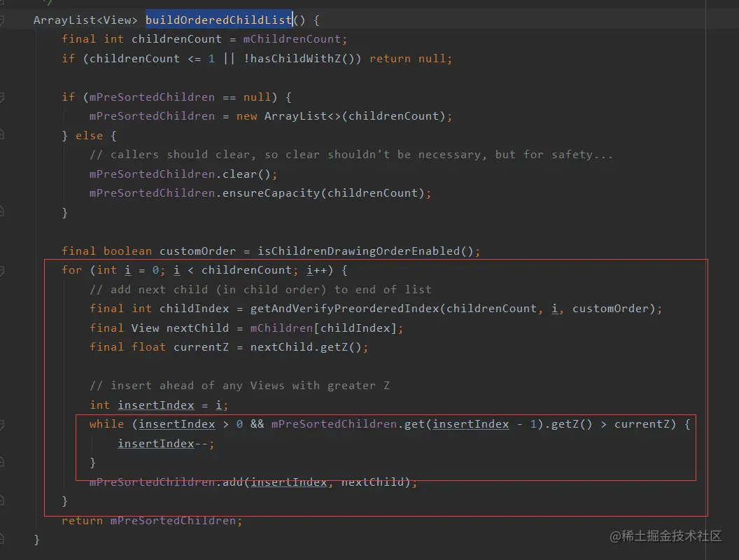Collapse the while-loop fold marker in gutter
This screenshot has height=560, width=739.
[1, 425]
